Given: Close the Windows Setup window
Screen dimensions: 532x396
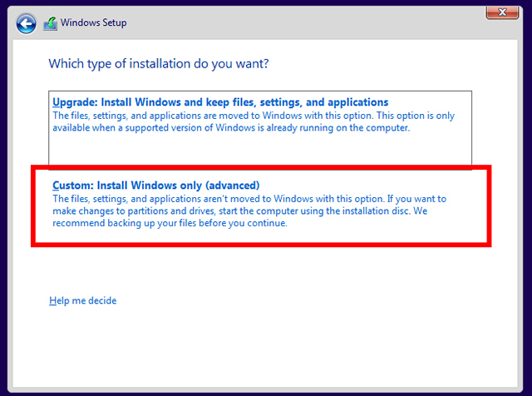Looking at the screenshot, I should click(502, 12).
